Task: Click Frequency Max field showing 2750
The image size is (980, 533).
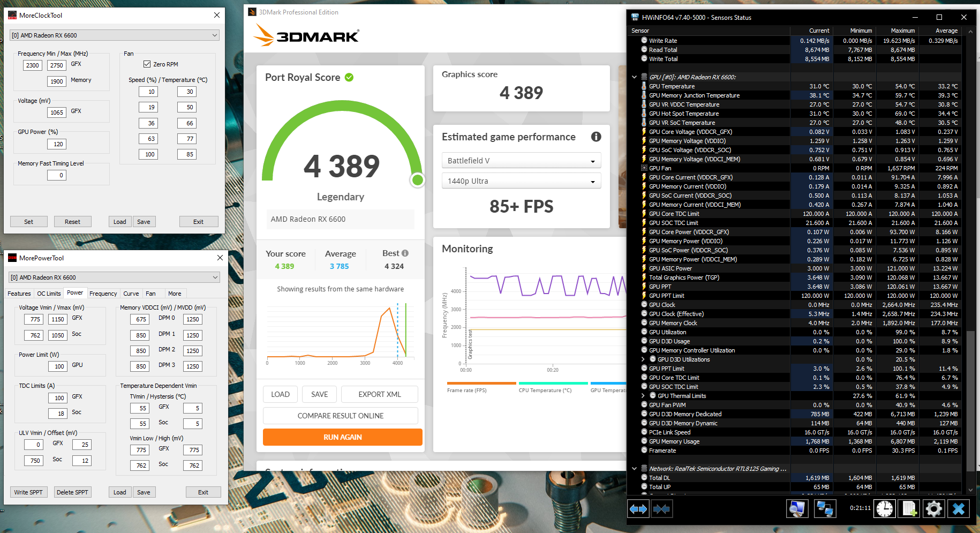Action: tap(57, 65)
